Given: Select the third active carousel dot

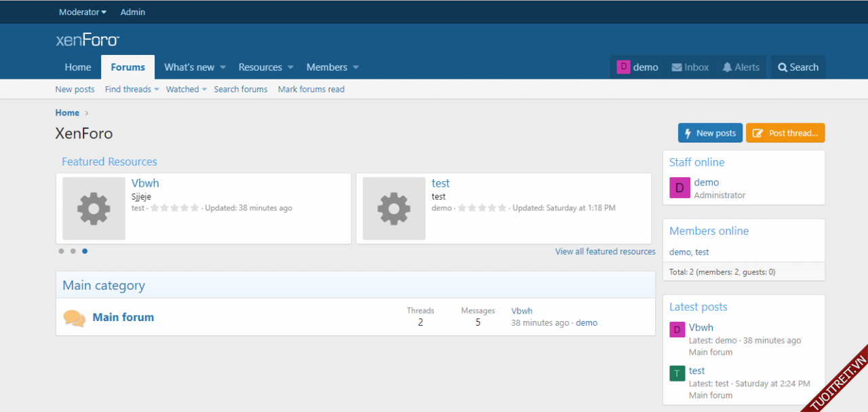Looking at the screenshot, I should [85, 251].
